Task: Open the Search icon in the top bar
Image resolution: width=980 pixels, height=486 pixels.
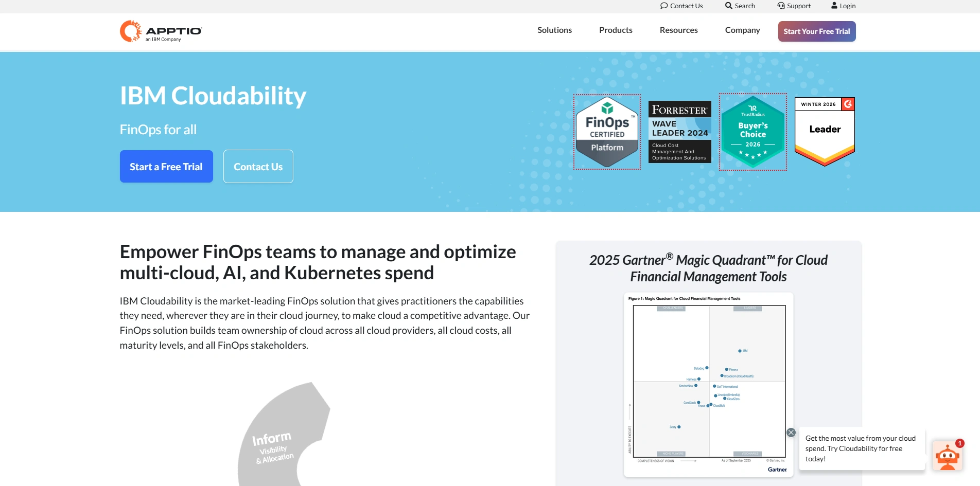Action: coord(728,6)
